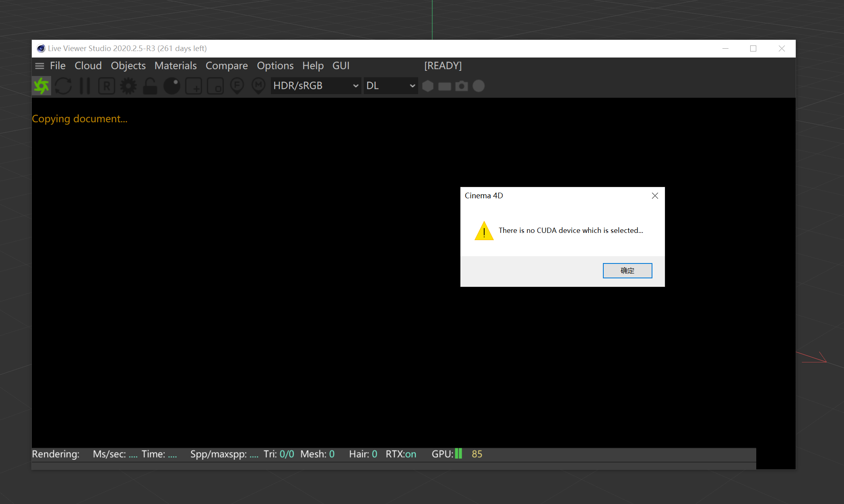The width and height of the screenshot is (844, 504).
Task: Open Octane settings gear icon
Action: (128, 86)
